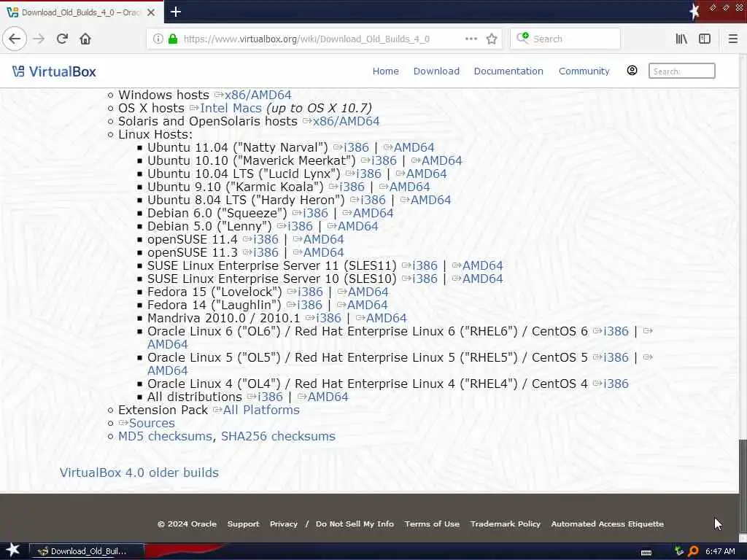Download Oracle Linux 6 i386 package
747x560 pixels.
tap(616, 331)
